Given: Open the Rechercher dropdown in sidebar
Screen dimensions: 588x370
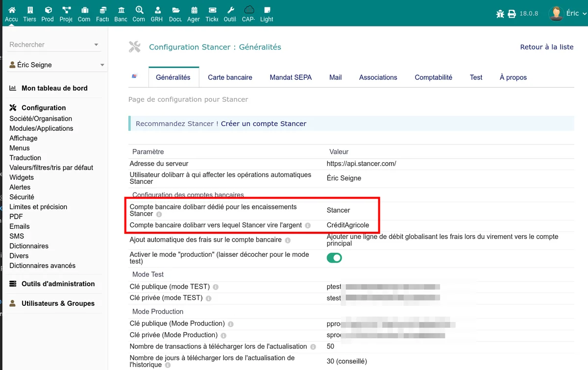Looking at the screenshot, I should pos(54,45).
